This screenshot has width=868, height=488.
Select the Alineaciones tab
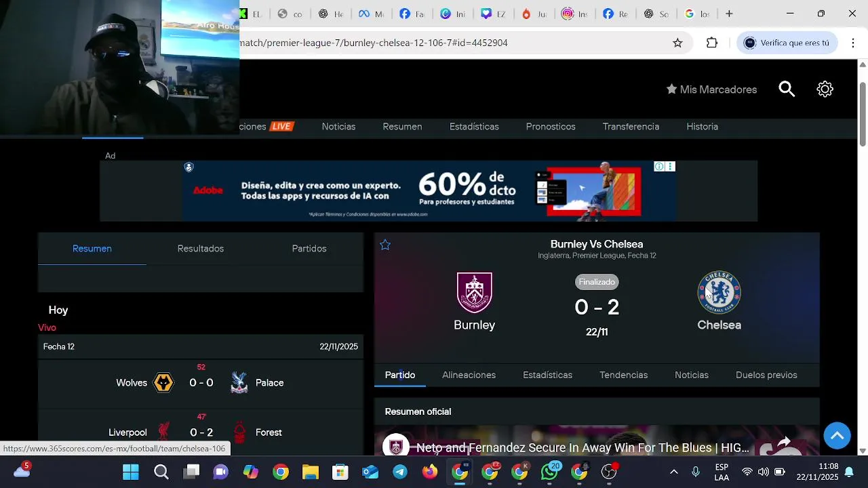point(469,375)
